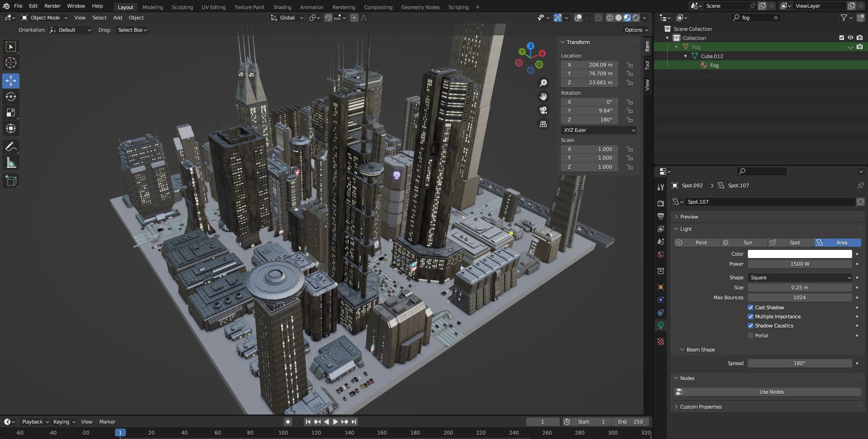Select the Rotate tool
The image size is (868, 439).
[x=11, y=97]
